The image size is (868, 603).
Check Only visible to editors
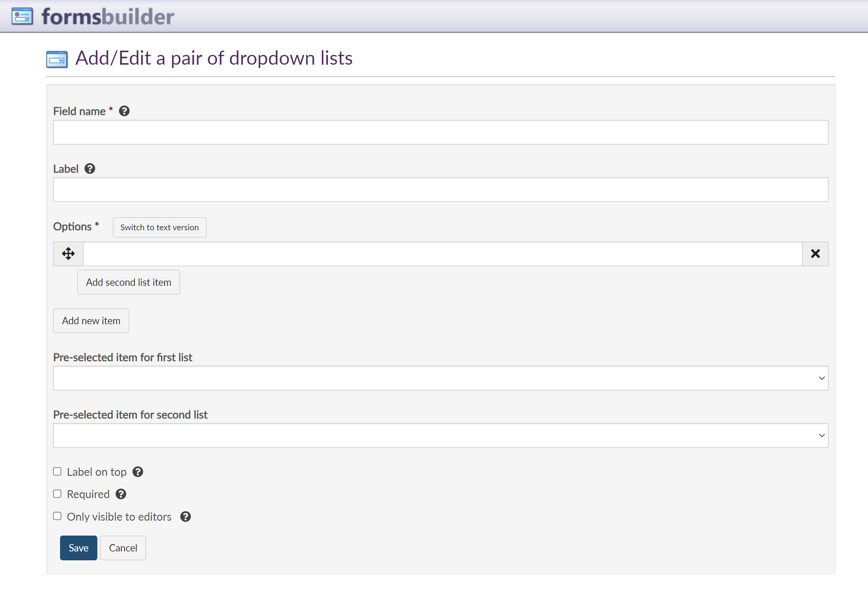pyautogui.click(x=57, y=516)
